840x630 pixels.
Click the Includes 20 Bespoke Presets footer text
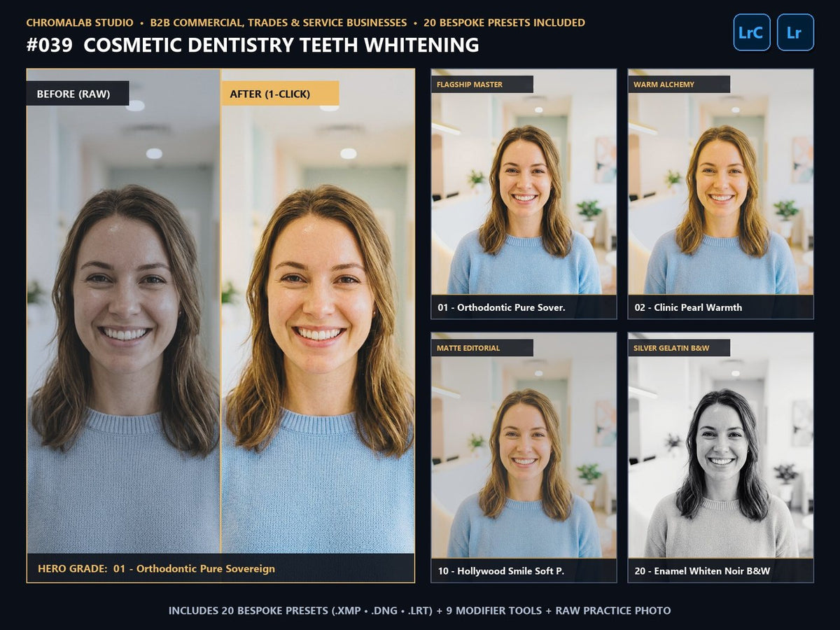coord(420,610)
